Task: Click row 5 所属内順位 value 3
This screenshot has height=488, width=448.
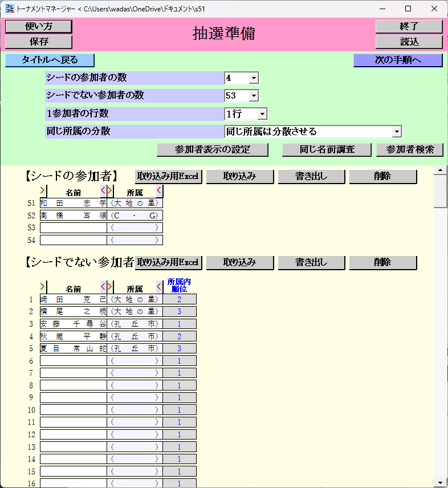Action: (180, 348)
